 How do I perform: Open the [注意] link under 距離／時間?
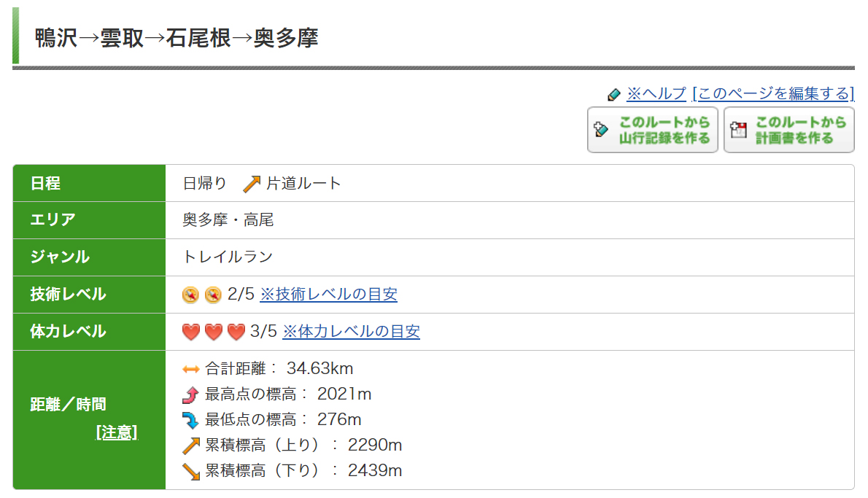click(x=116, y=432)
